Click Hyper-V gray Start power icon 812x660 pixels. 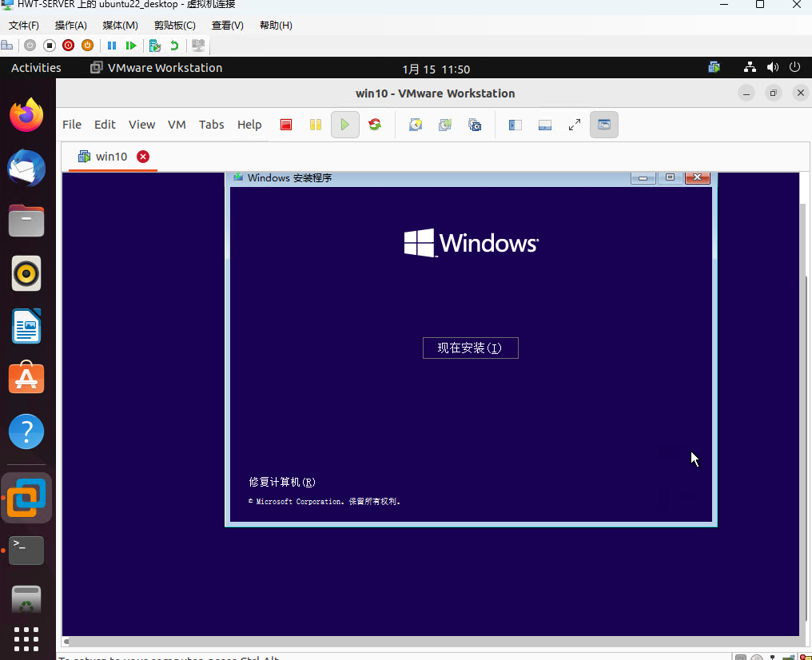coord(30,46)
